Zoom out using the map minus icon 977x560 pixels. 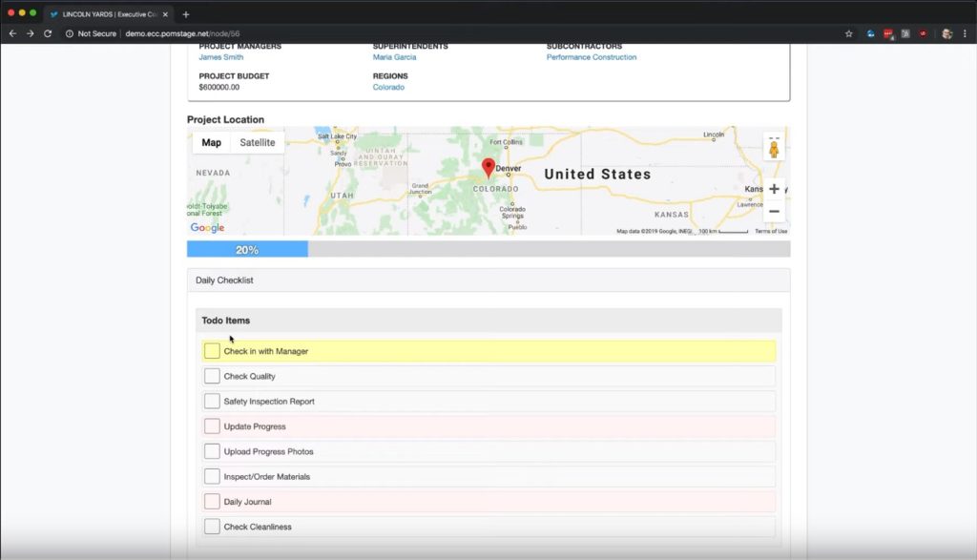tap(774, 209)
